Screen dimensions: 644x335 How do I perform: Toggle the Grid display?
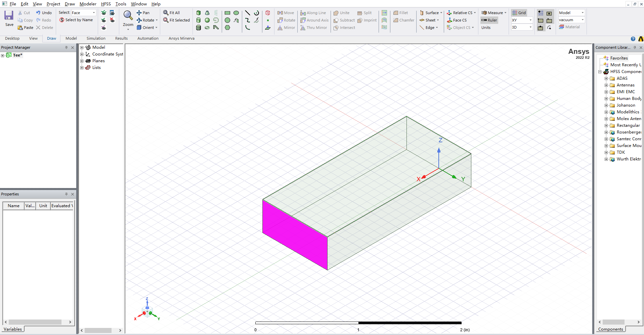click(519, 13)
